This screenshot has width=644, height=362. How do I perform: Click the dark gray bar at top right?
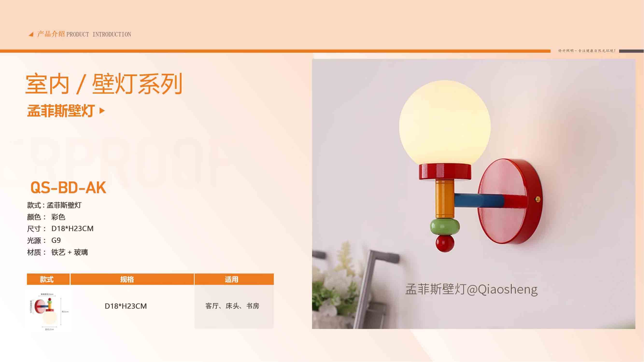[x=631, y=51]
